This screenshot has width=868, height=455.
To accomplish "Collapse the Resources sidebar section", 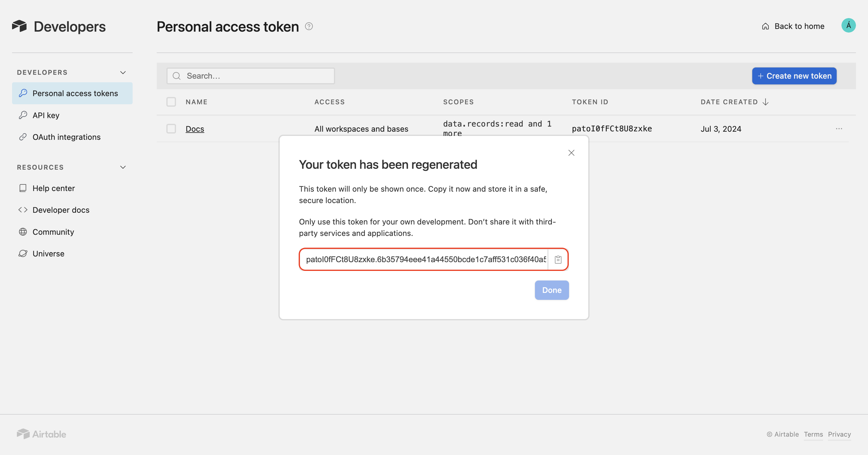I will [123, 167].
